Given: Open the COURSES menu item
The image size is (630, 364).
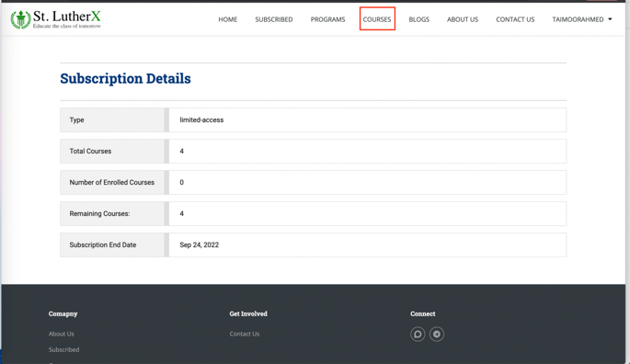Looking at the screenshot, I should point(377,19).
